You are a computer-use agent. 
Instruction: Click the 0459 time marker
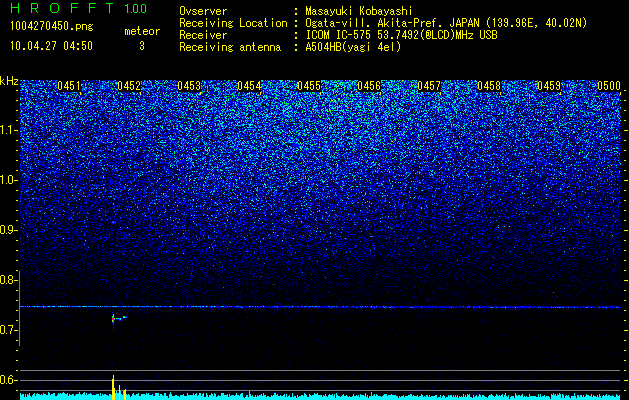[x=549, y=86]
